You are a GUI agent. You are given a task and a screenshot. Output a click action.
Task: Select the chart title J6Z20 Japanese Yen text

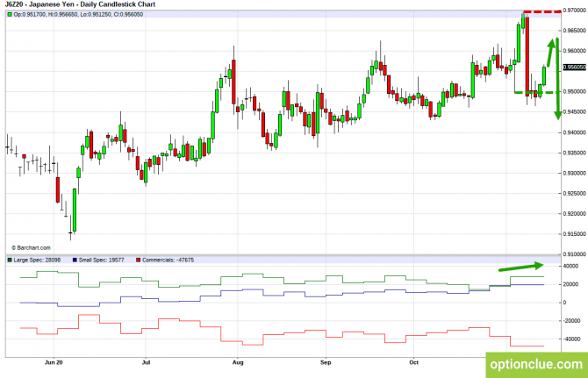coord(80,4)
